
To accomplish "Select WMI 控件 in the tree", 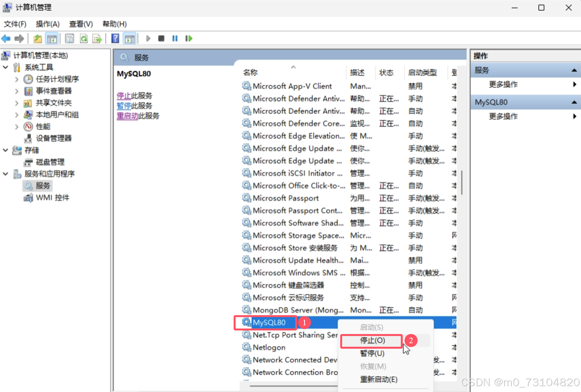I will 52,198.
